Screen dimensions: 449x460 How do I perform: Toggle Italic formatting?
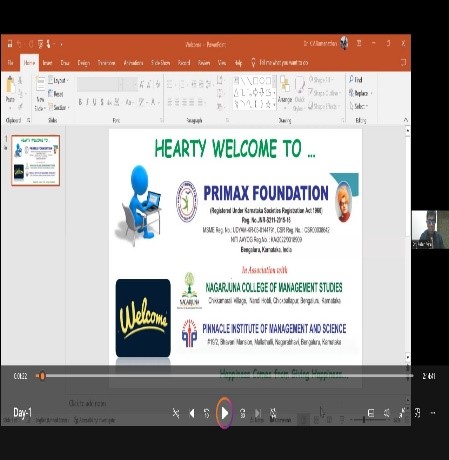pos(87,102)
